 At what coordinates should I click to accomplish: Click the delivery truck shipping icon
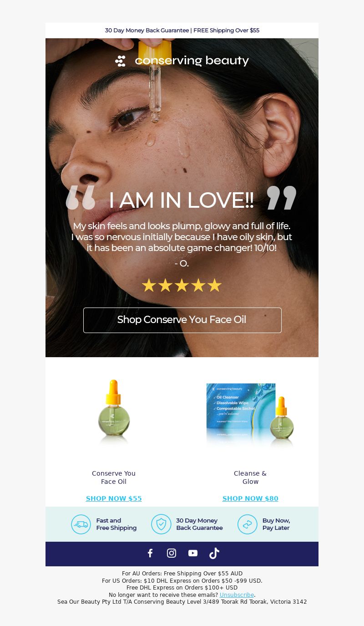coord(81,524)
